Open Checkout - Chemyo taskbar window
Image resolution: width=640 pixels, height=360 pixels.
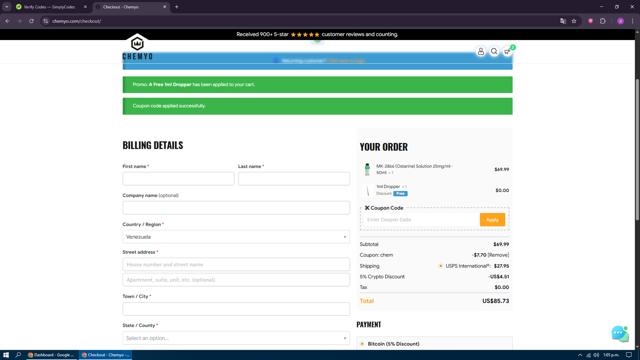(x=105, y=355)
